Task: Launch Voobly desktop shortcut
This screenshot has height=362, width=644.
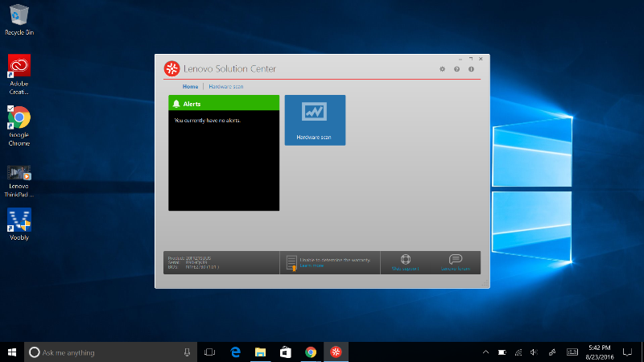Action: point(19,224)
